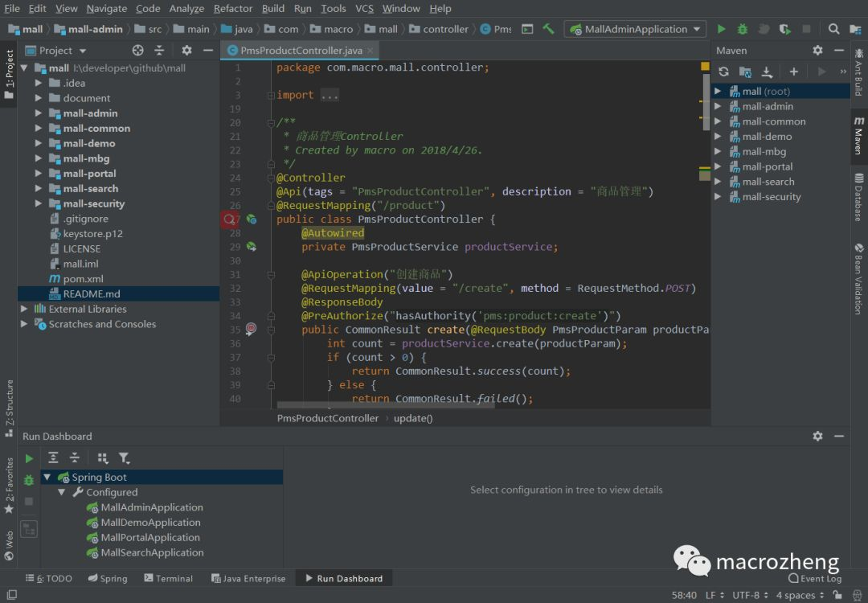Expand mall-portal module in Maven panel
This screenshot has height=603, width=868.
click(718, 166)
